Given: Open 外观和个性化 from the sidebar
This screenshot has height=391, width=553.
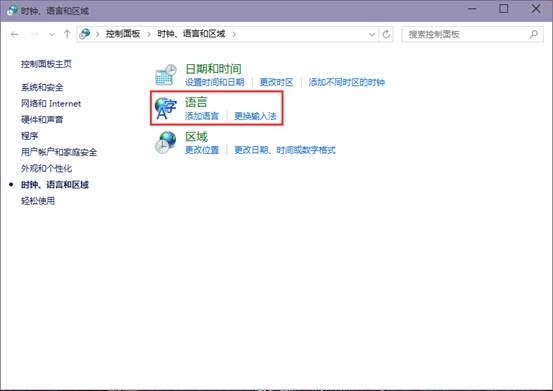Looking at the screenshot, I should 46,168.
